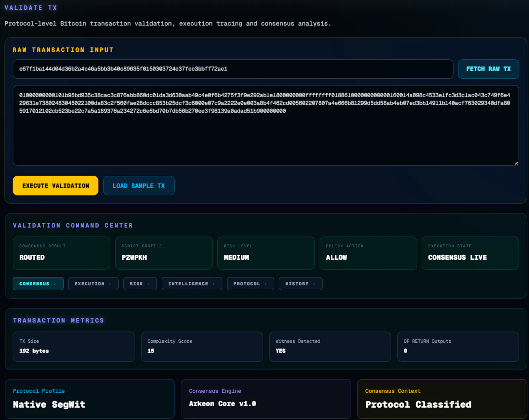The height and width of the screenshot is (420, 529).
Task: Select the Consensus Context Protocol Classified card
Action: (x=442, y=399)
